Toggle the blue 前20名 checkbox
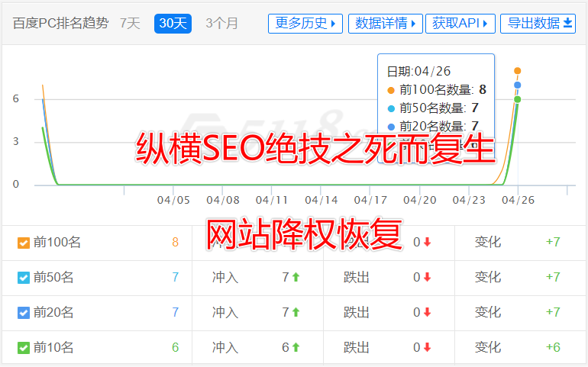This screenshot has height=367, width=588. (24, 313)
